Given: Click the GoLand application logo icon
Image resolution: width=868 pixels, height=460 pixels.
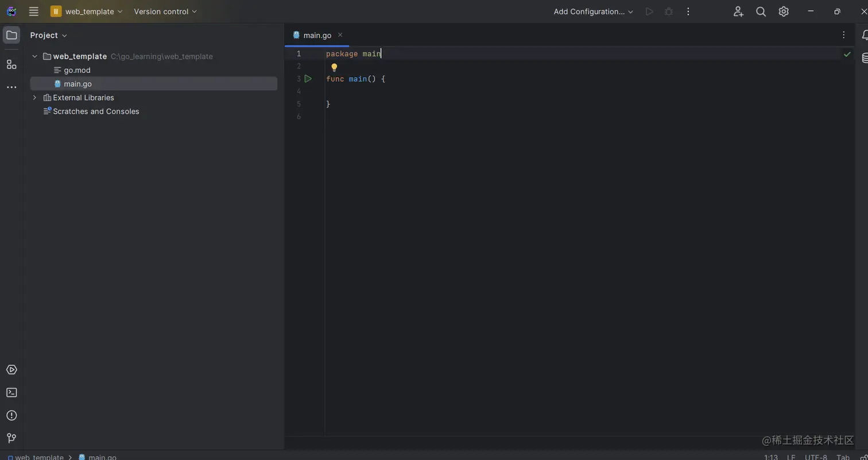Looking at the screenshot, I should click(x=11, y=11).
